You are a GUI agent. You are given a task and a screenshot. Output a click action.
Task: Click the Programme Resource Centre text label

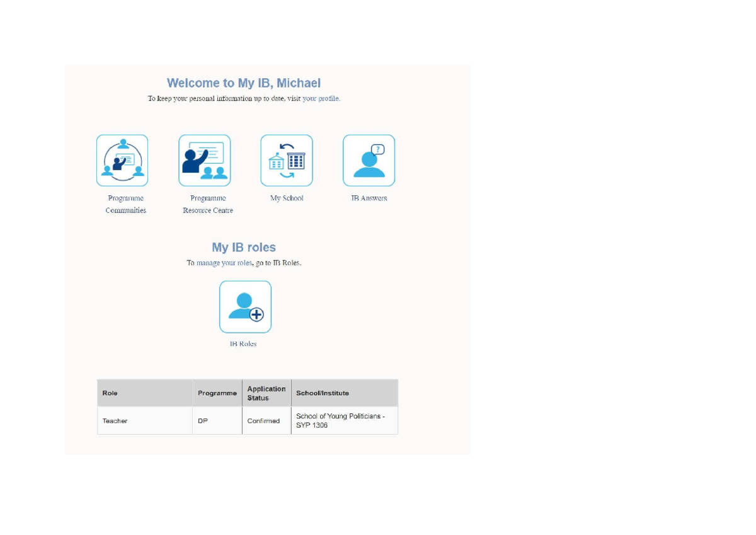208,204
